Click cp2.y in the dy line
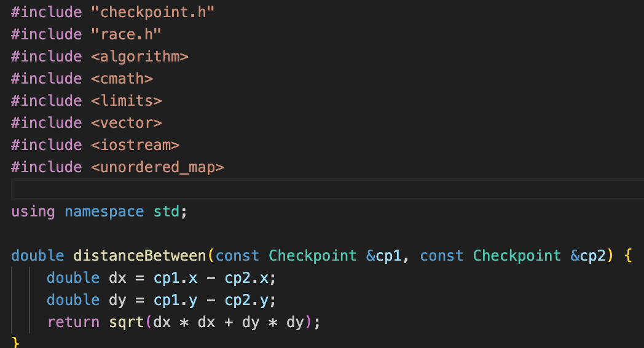Viewport: 644px width, 348px height. [x=246, y=300]
